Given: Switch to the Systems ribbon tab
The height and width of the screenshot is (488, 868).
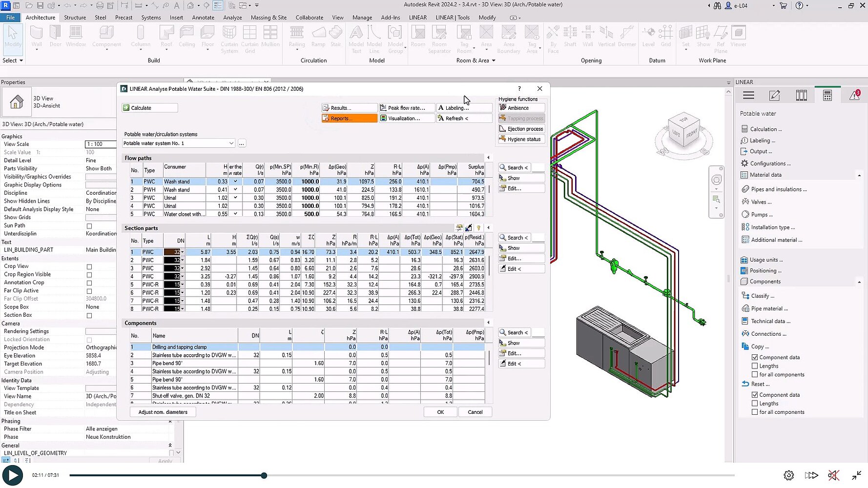Looking at the screenshot, I should (151, 18).
